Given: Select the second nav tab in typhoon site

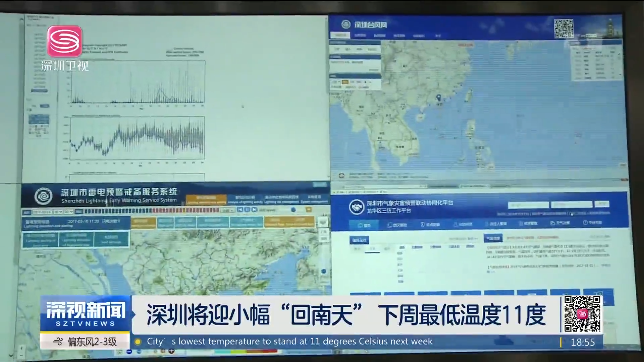Looking at the screenshot, I should pyautogui.click(x=360, y=35).
